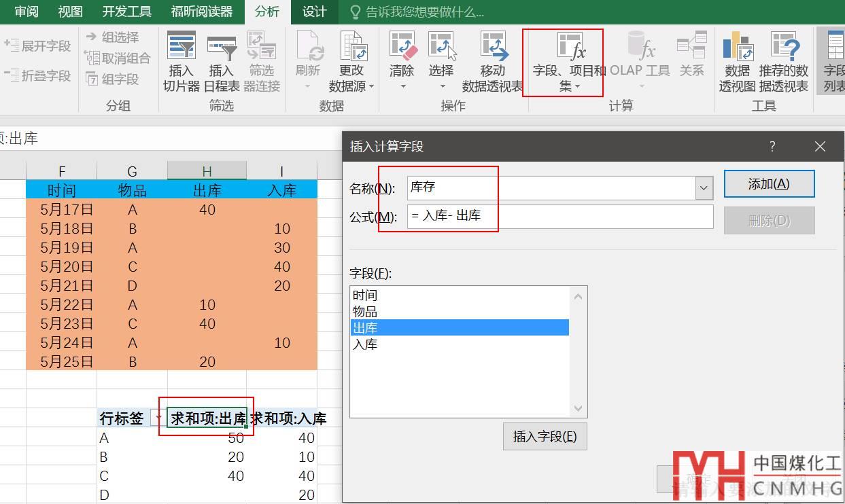Viewport: 845px width, 504px height.
Task: Switch to the 设计 (Design) ribbon tab
Action: [314, 12]
